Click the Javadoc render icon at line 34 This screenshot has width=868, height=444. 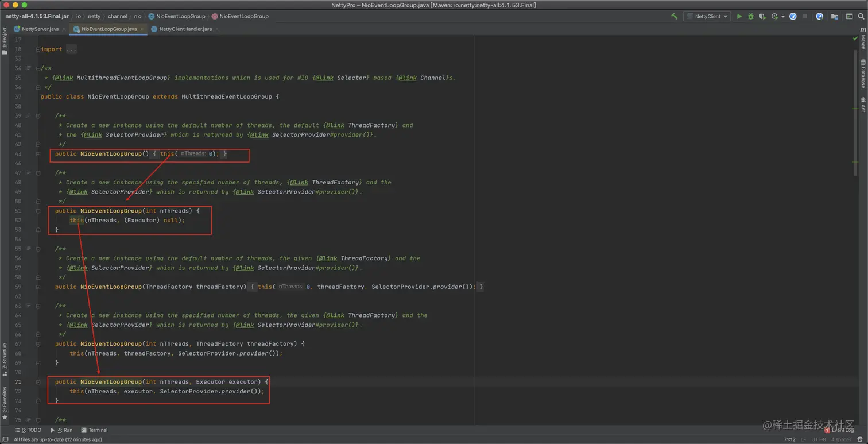(x=28, y=68)
